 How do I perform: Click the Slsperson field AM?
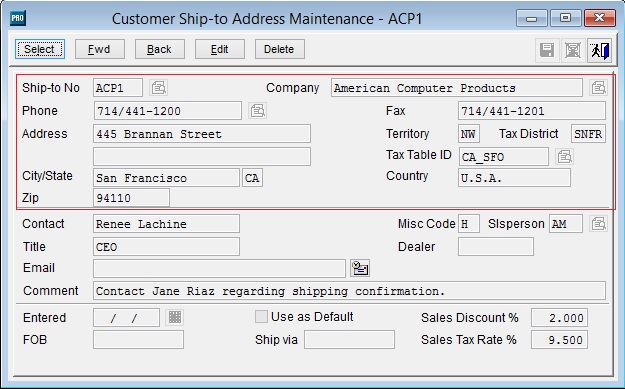pos(566,224)
